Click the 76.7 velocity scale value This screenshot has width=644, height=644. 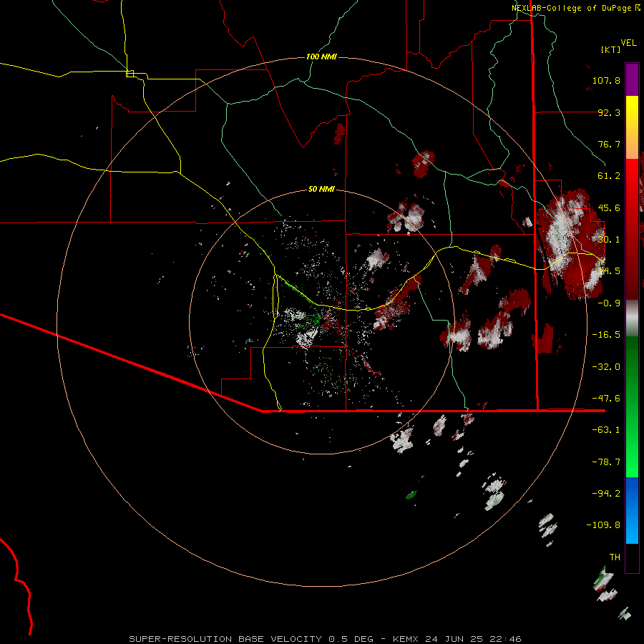tap(609, 144)
